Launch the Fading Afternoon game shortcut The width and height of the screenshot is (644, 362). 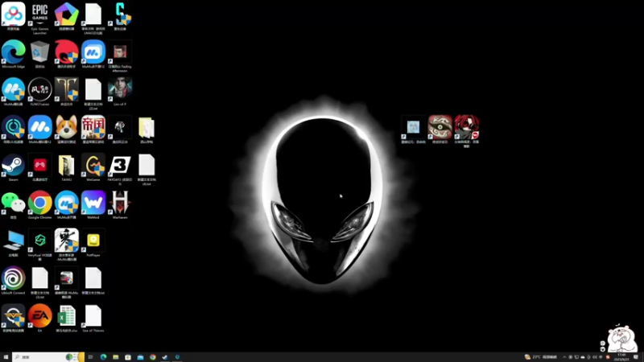(x=120, y=56)
